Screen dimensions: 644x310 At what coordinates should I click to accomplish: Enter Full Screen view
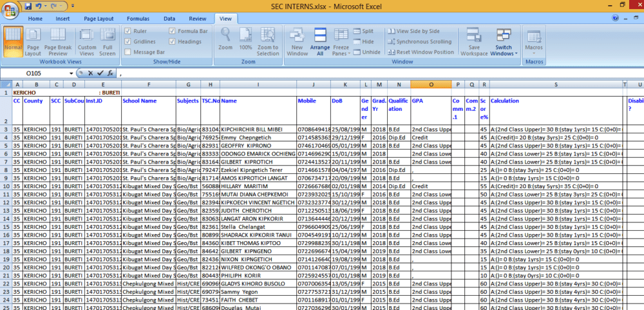[108, 41]
